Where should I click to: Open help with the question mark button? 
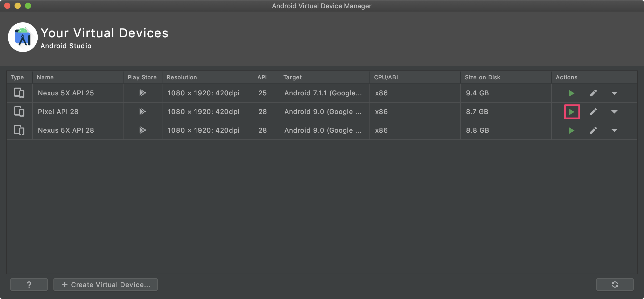point(29,284)
